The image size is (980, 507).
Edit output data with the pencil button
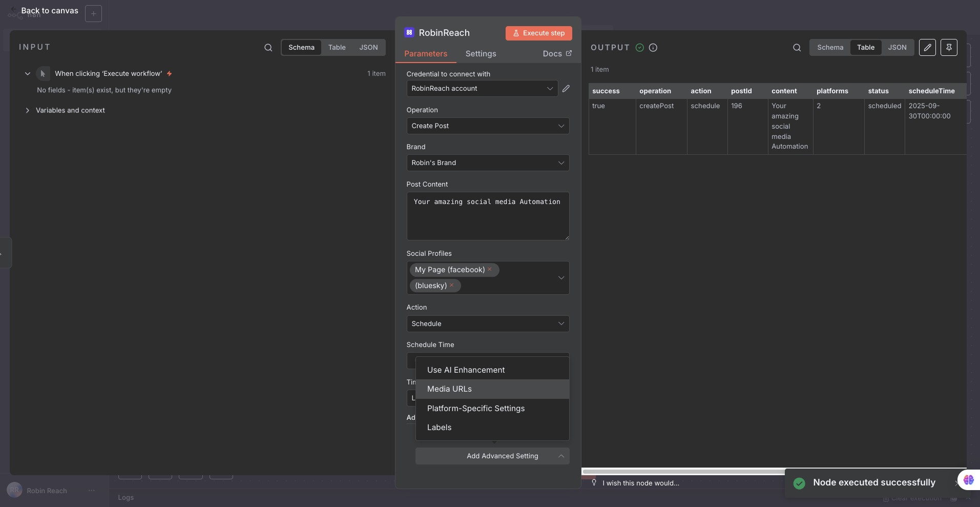[x=927, y=48]
